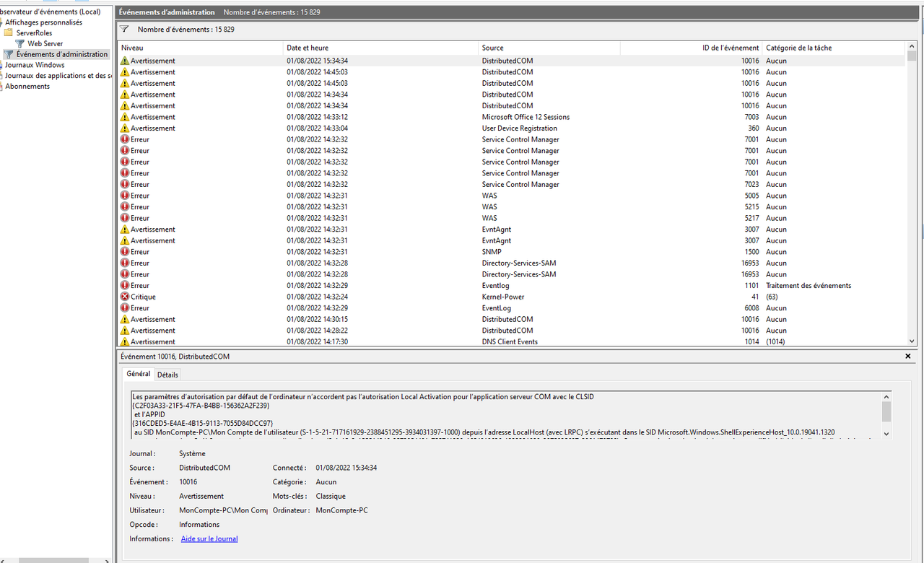Image resolution: width=924 pixels, height=563 pixels.
Task: Click error icon of Eventlog 1101 row
Action: tap(125, 286)
